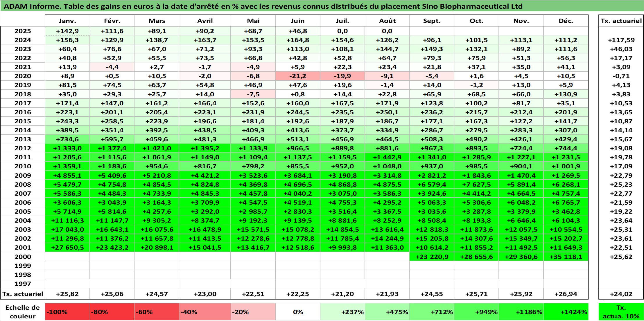Select cell +250,1 in August 2016
Viewport: 644px width, 321px height.
tap(387, 112)
